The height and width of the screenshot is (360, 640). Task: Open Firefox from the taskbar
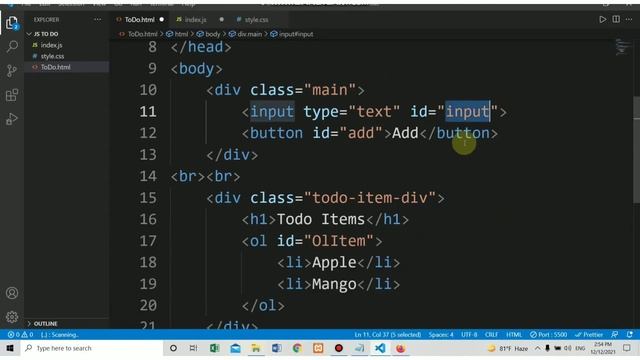[x=400, y=348]
